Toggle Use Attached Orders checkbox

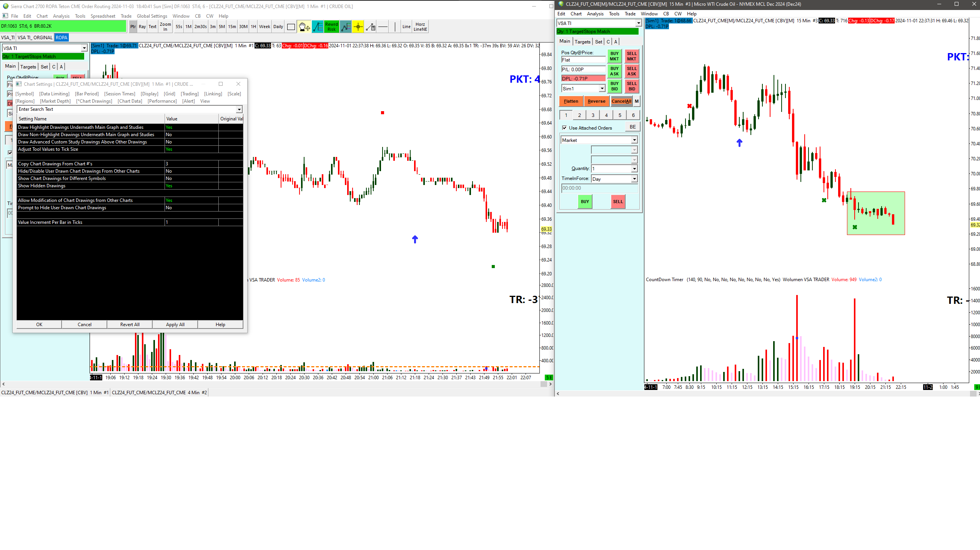[x=564, y=128]
